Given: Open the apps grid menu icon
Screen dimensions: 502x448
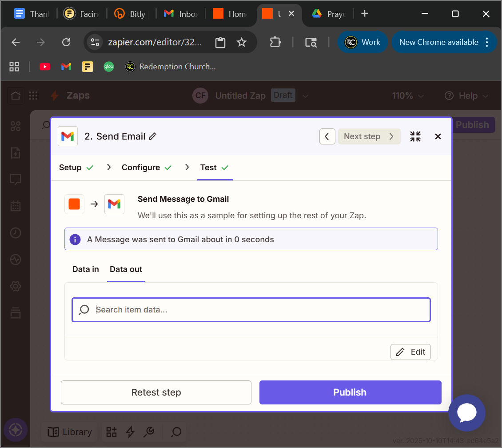Looking at the screenshot, I should point(33,96).
